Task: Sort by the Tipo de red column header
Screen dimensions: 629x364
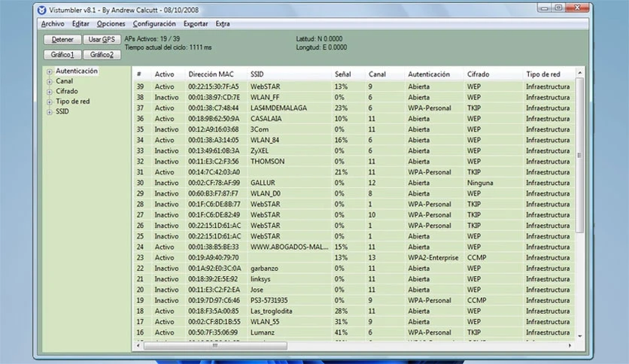Action: 548,74
